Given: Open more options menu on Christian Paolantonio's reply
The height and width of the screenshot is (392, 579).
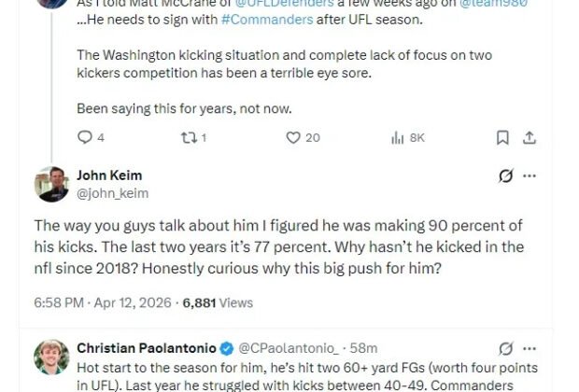Looking at the screenshot, I should (530, 349).
